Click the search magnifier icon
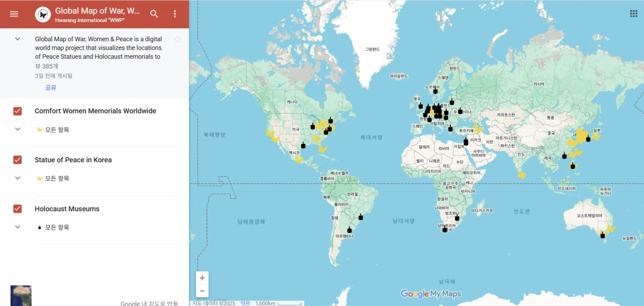Image resolution: width=644 pixels, height=306 pixels. point(154,14)
